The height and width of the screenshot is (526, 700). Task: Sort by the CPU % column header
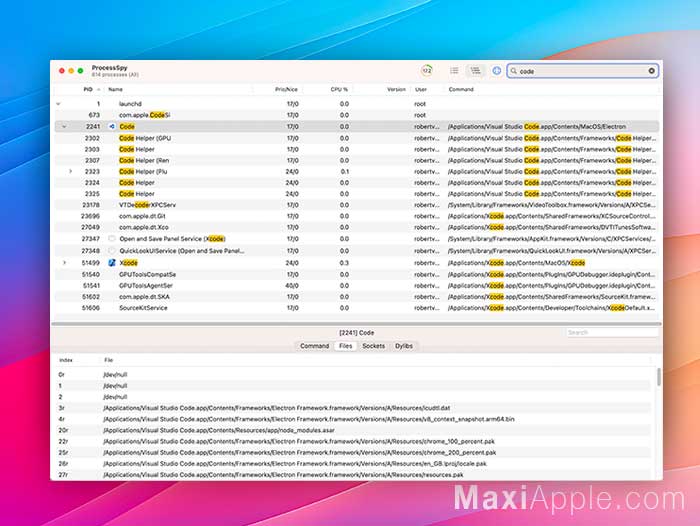339,89
